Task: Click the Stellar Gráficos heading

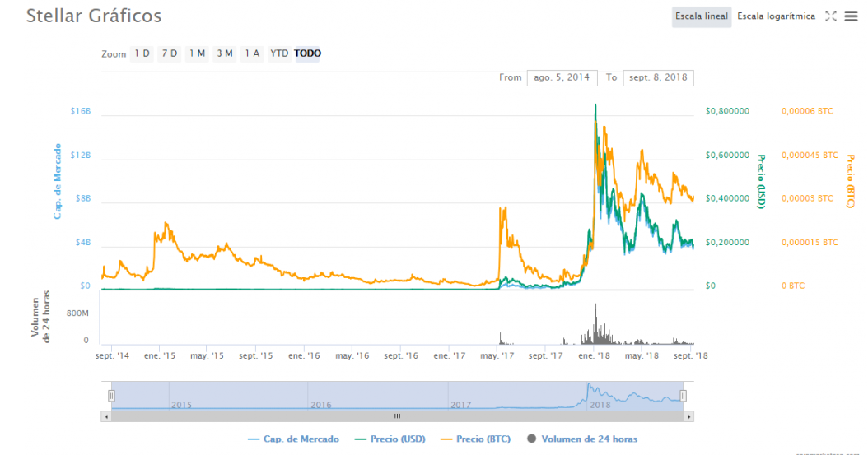Action: (94, 16)
